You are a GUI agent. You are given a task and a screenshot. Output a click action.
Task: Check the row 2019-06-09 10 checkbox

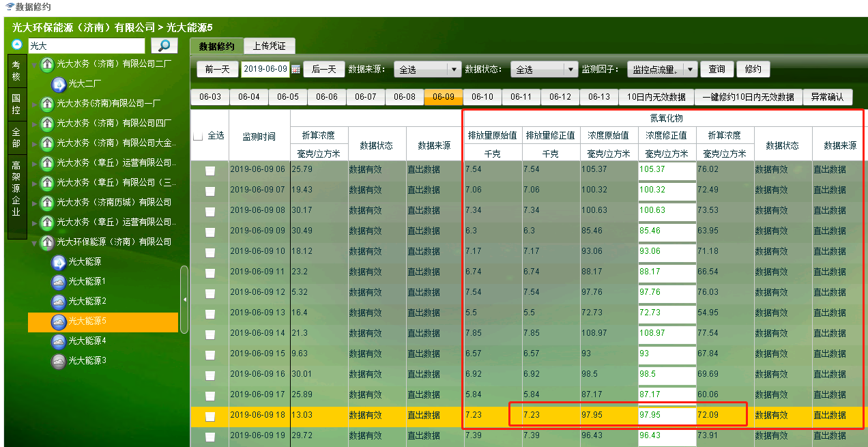tap(210, 253)
